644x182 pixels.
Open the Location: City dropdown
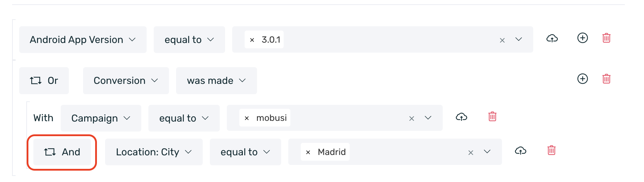pos(154,152)
